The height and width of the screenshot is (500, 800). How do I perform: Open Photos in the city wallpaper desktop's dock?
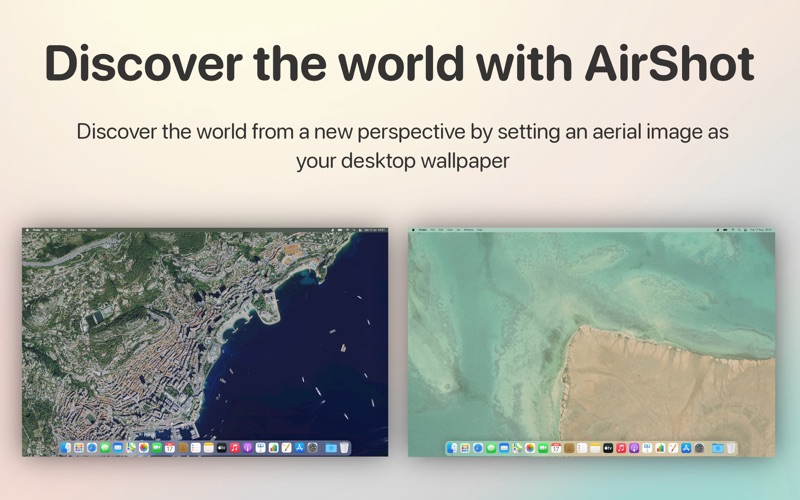144,447
